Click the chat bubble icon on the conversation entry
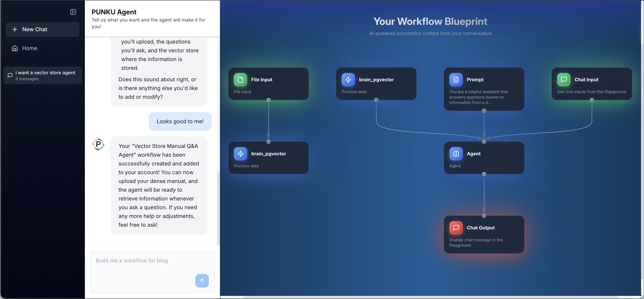The image size is (644, 299). (x=10, y=75)
